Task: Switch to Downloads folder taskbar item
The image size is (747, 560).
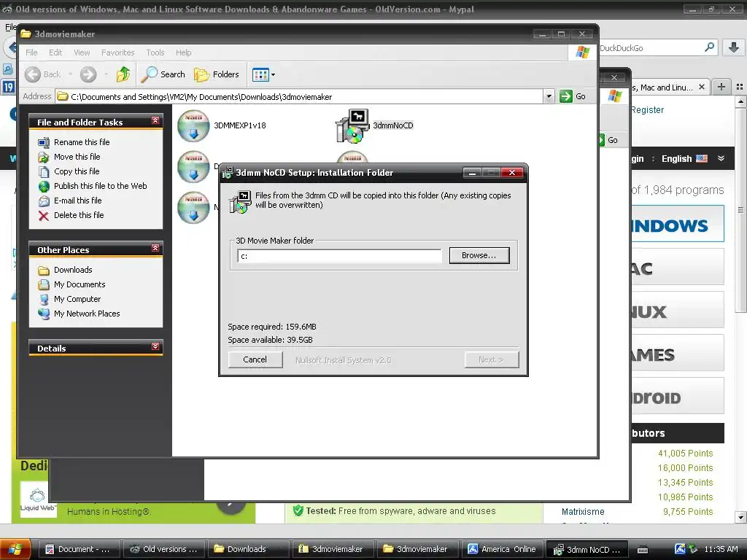Action: point(248,549)
